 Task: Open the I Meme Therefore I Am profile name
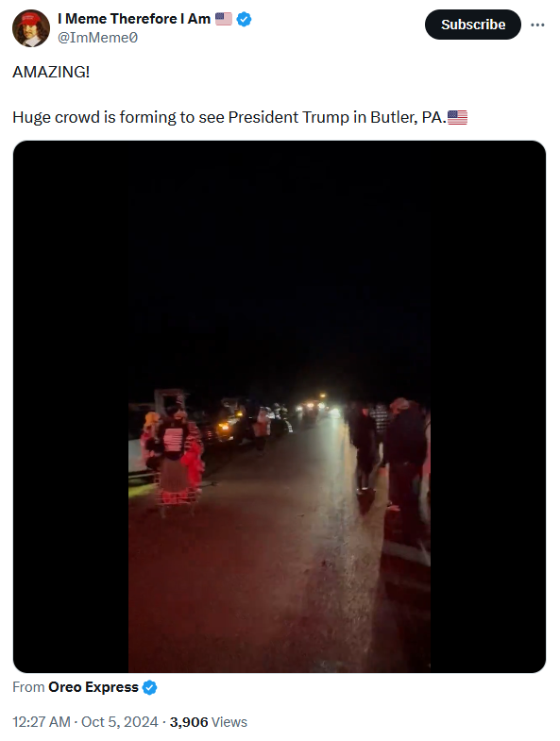pos(134,19)
